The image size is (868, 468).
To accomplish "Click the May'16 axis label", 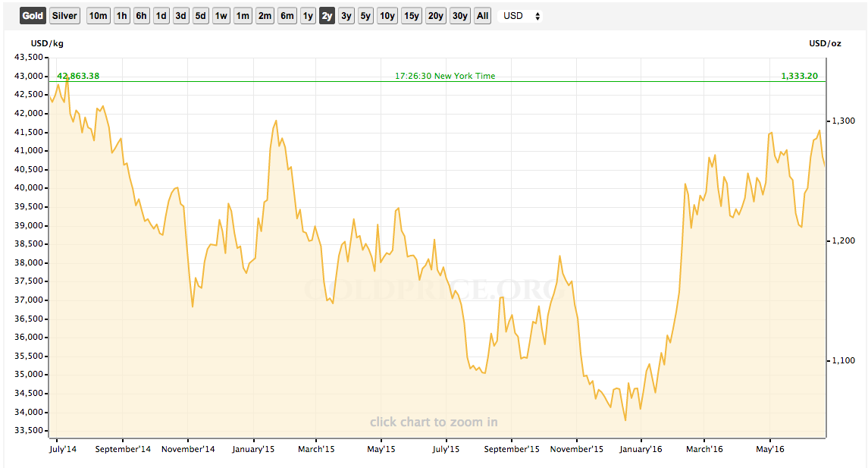I will click(x=770, y=448).
